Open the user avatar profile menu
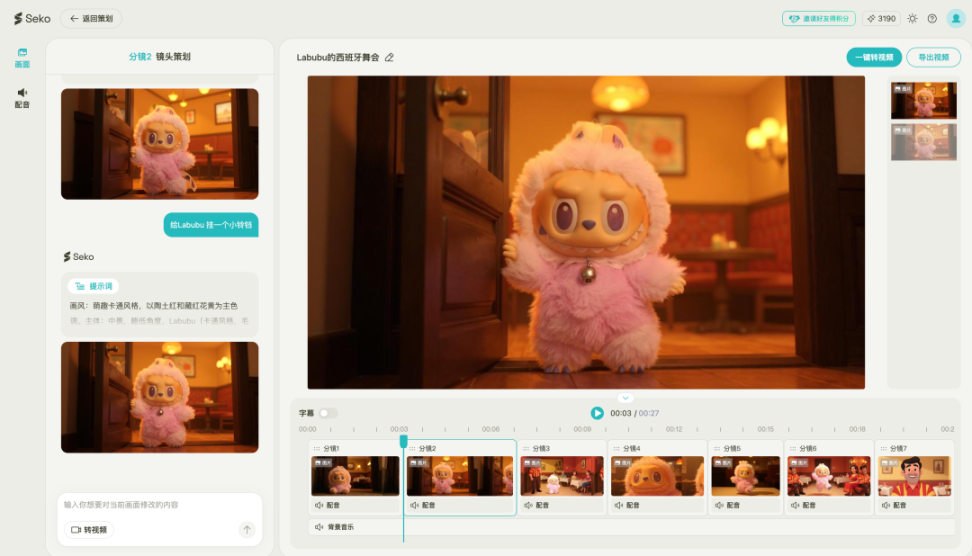 pyautogui.click(x=955, y=18)
